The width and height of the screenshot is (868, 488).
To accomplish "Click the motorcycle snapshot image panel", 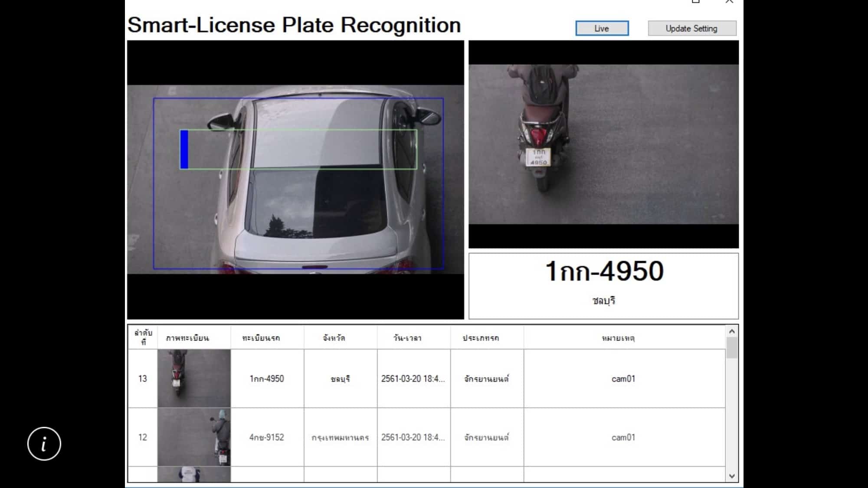I will pos(603,144).
